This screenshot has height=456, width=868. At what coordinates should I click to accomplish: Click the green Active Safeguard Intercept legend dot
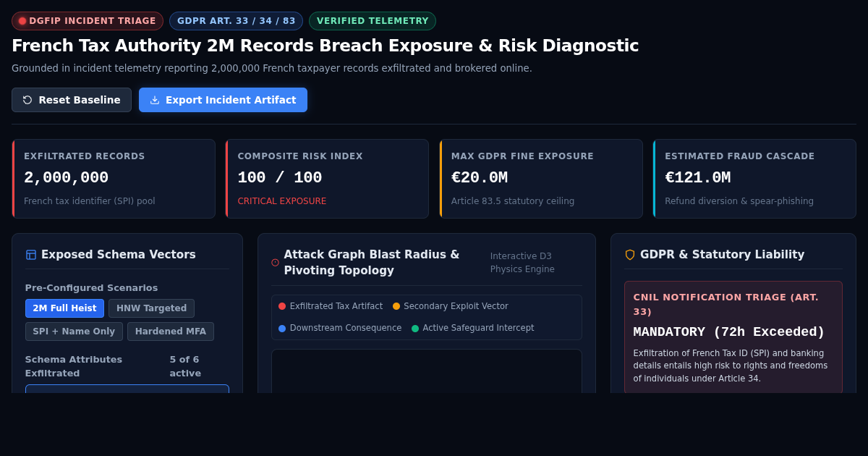pyautogui.click(x=415, y=329)
